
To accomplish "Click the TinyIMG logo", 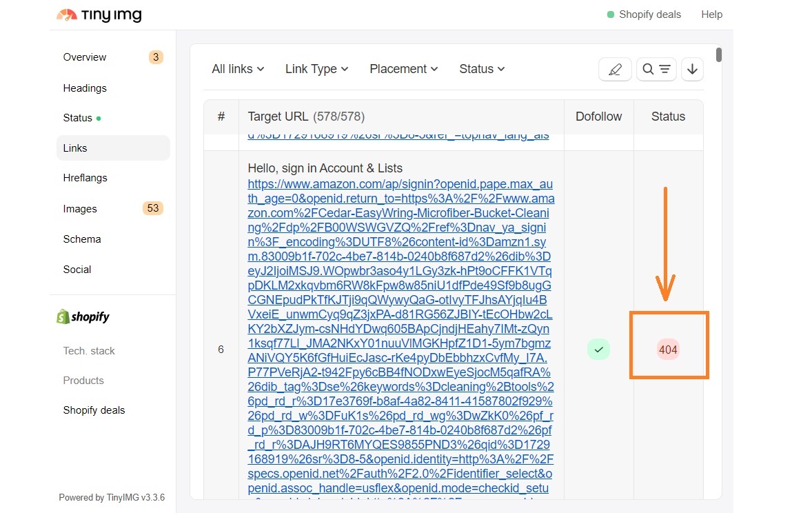I will click(99, 14).
